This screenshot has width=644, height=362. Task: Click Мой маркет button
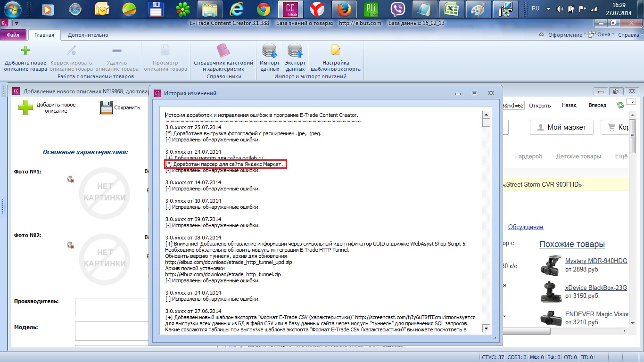[x=561, y=127]
